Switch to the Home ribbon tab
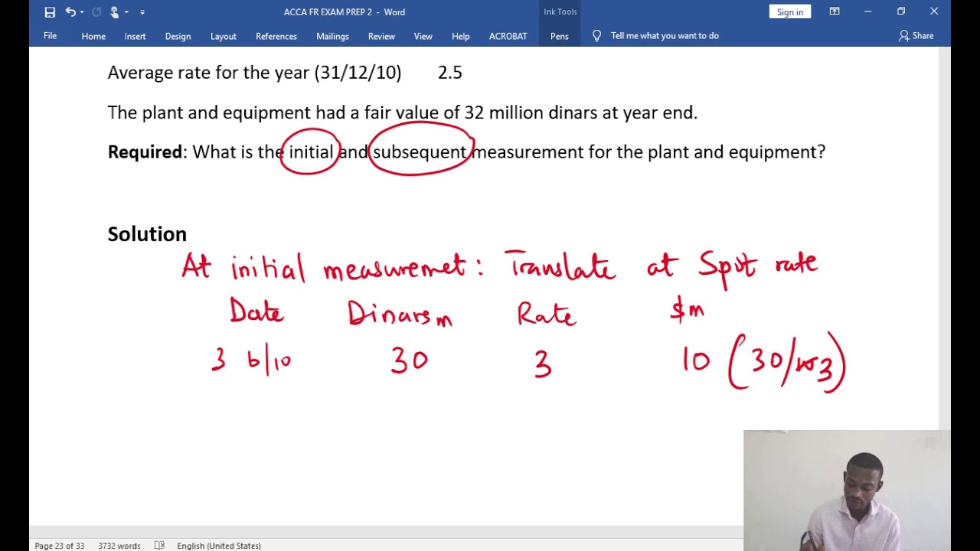The width and height of the screenshot is (980, 551). (93, 36)
